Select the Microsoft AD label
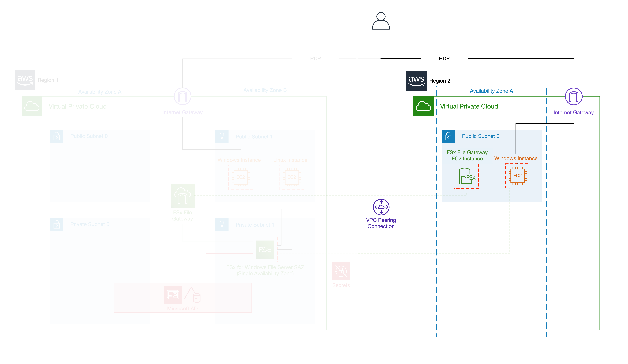This screenshot has height=364, width=628. pyautogui.click(x=182, y=308)
